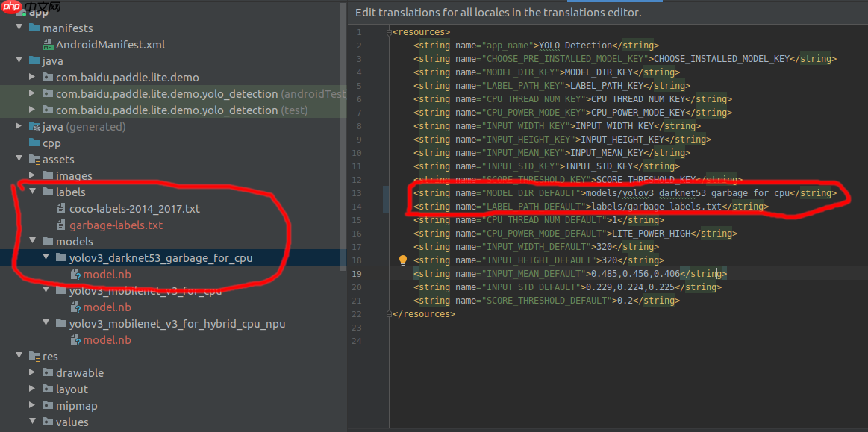Image resolution: width=868 pixels, height=432 pixels.
Task: Expand the mipmap folder
Action: tap(32, 406)
